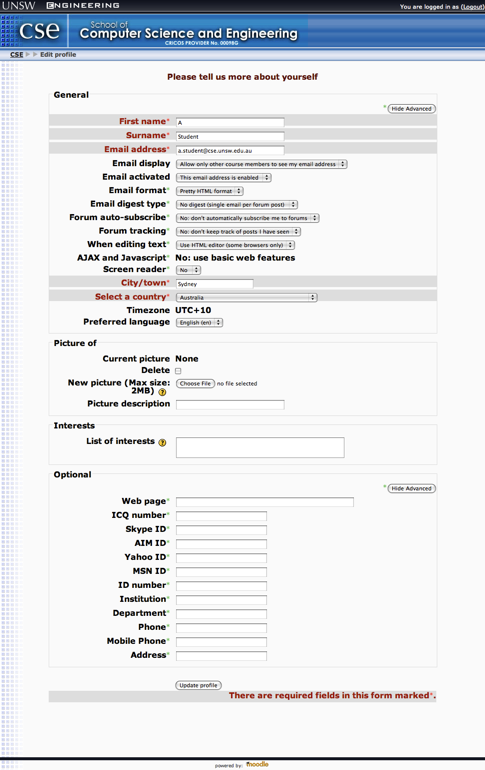
Task: Open the Select a country dropdown
Action: click(x=246, y=298)
